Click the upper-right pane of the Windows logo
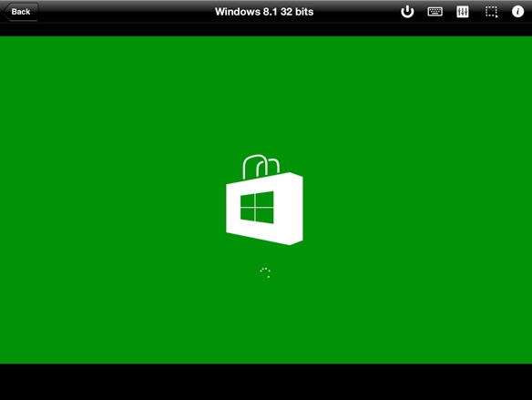Screen dimensions: 532x400 265,200
